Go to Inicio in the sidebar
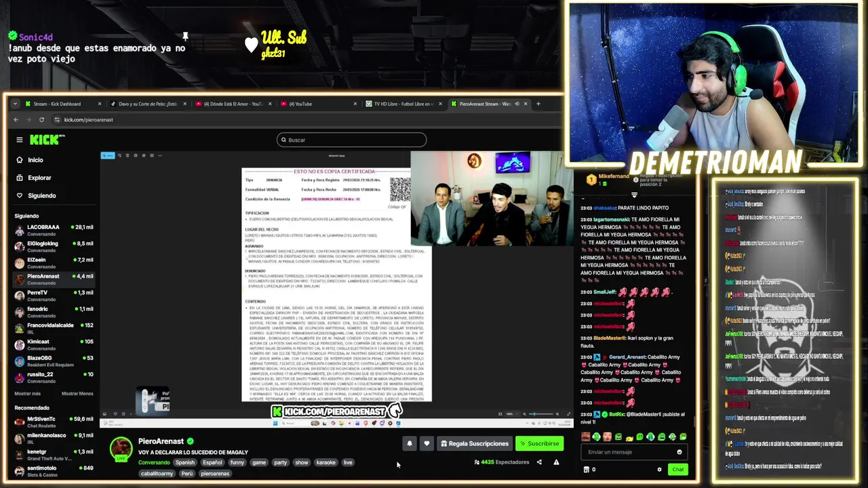 pos(35,160)
